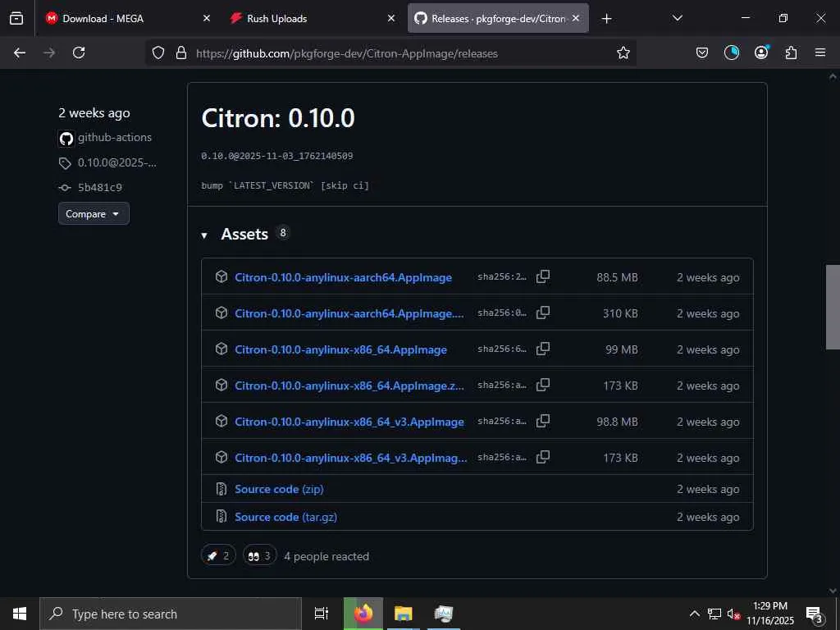Close the Releases pkgforge-dev tab
840x630 pixels.
tap(576, 19)
